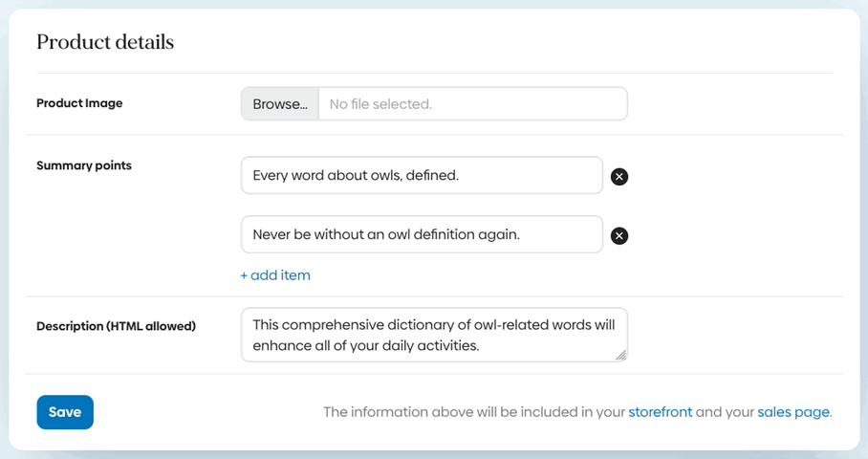Click the Description textarea resize handle

tap(620, 355)
